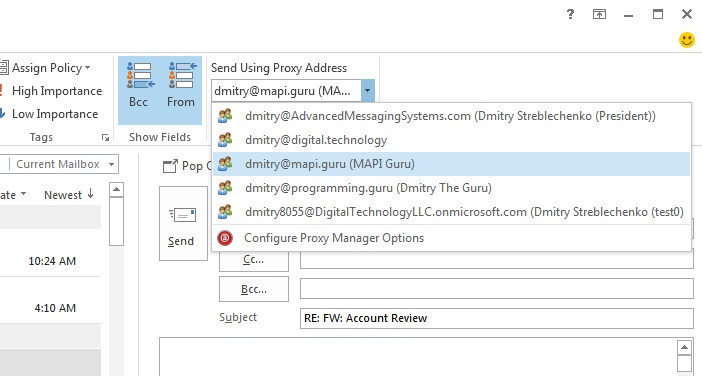This screenshot has width=702, height=376.
Task: Click into the Cc recipients field
Action: tap(497, 260)
